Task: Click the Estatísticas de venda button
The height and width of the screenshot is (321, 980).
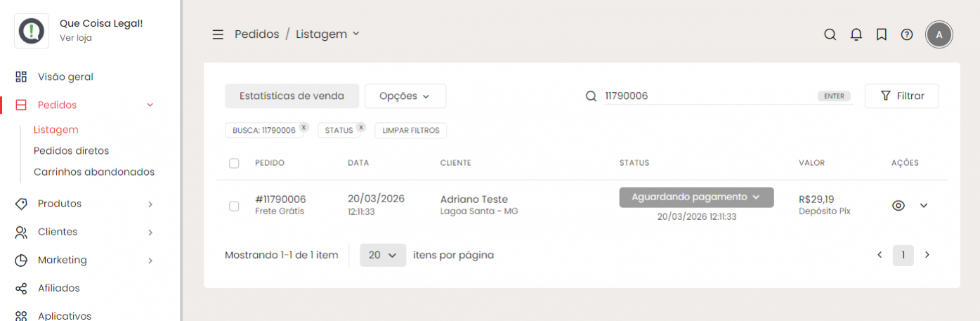Action: pos(292,96)
